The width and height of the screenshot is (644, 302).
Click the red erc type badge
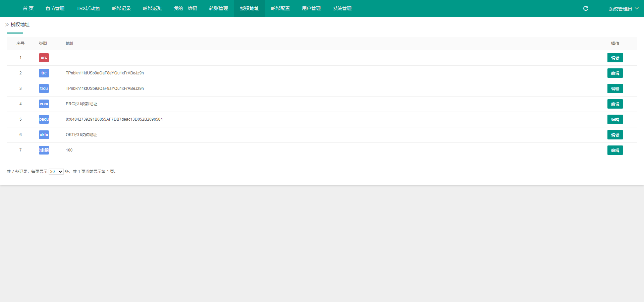coord(44,58)
